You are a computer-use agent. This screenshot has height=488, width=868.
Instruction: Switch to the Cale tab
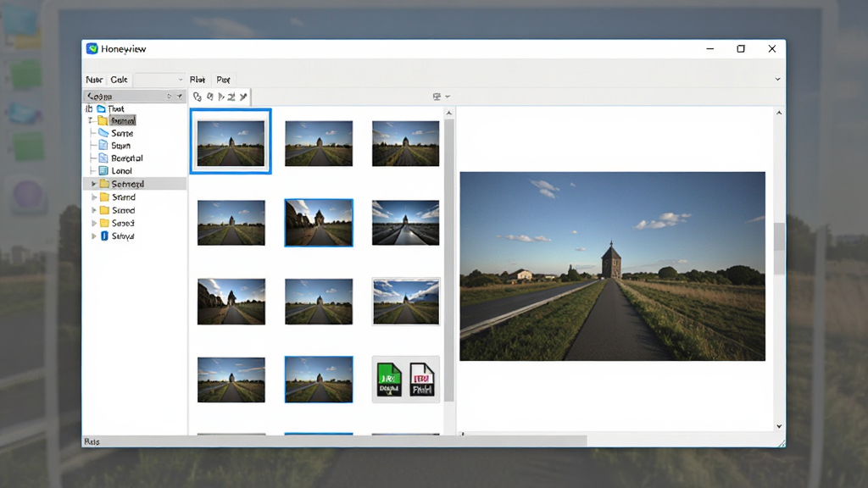pos(119,80)
